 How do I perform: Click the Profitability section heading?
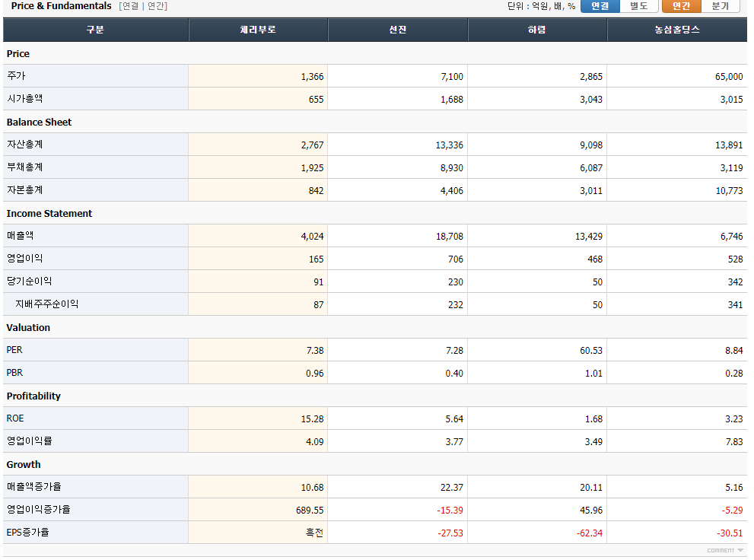pos(33,396)
